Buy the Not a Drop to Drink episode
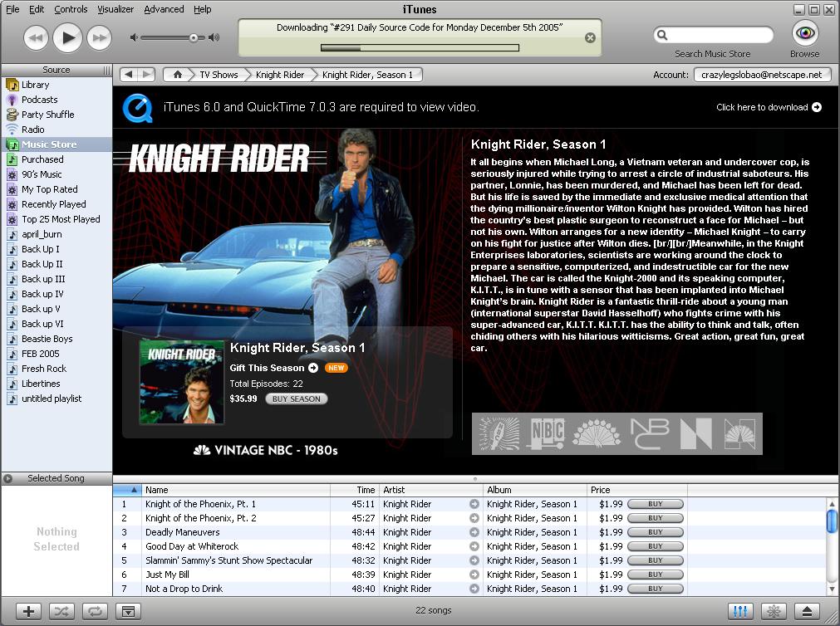The image size is (840, 626). (656, 589)
